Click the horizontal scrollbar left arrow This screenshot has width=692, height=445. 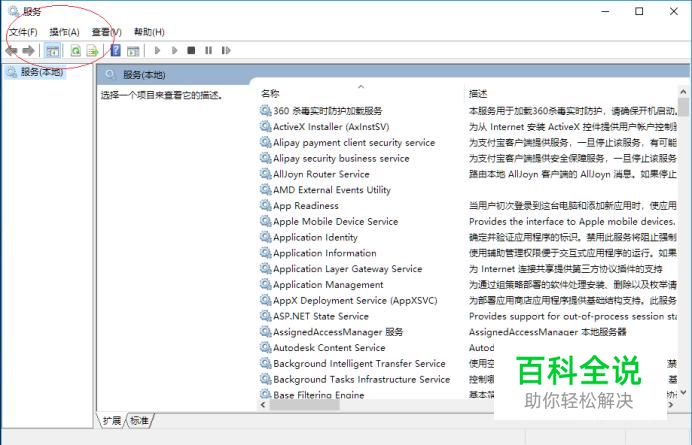click(263, 404)
